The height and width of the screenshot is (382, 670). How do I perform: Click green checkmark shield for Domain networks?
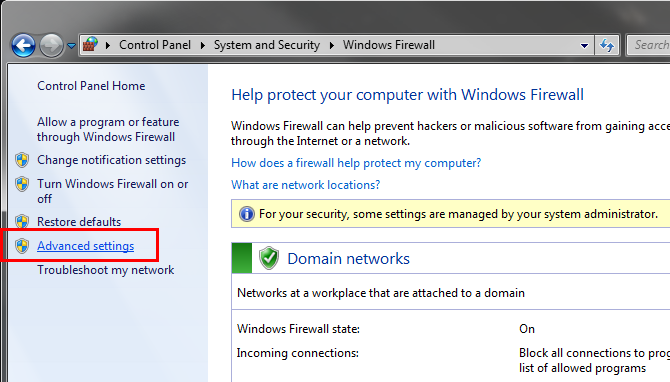coord(269,258)
